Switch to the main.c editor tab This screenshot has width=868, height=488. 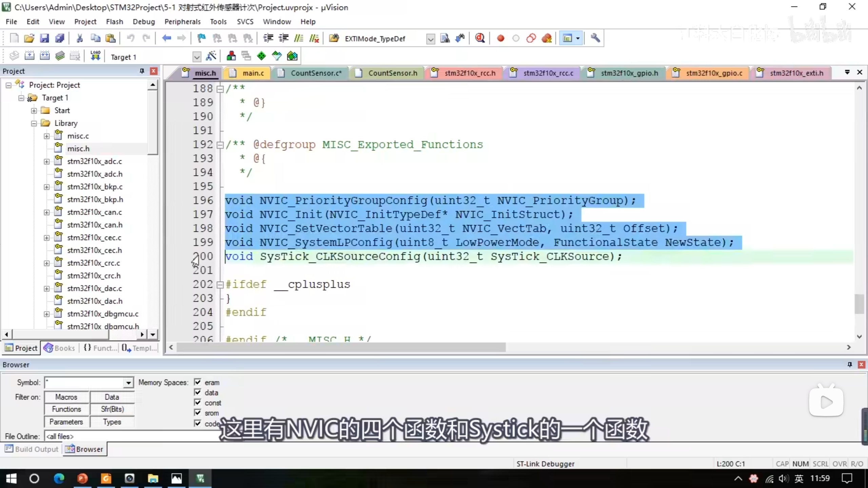(253, 73)
